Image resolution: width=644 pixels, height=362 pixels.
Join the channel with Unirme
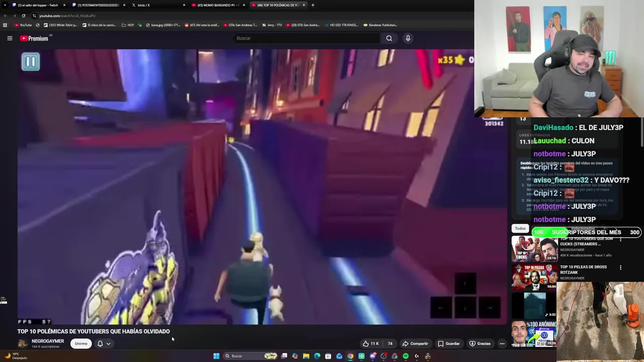click(81, 344)
